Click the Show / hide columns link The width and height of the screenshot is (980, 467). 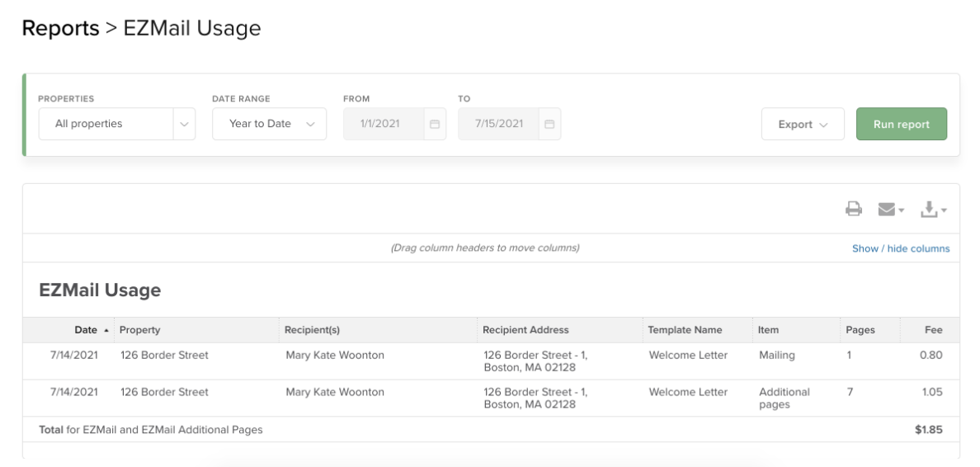click(x=900, y=248)
